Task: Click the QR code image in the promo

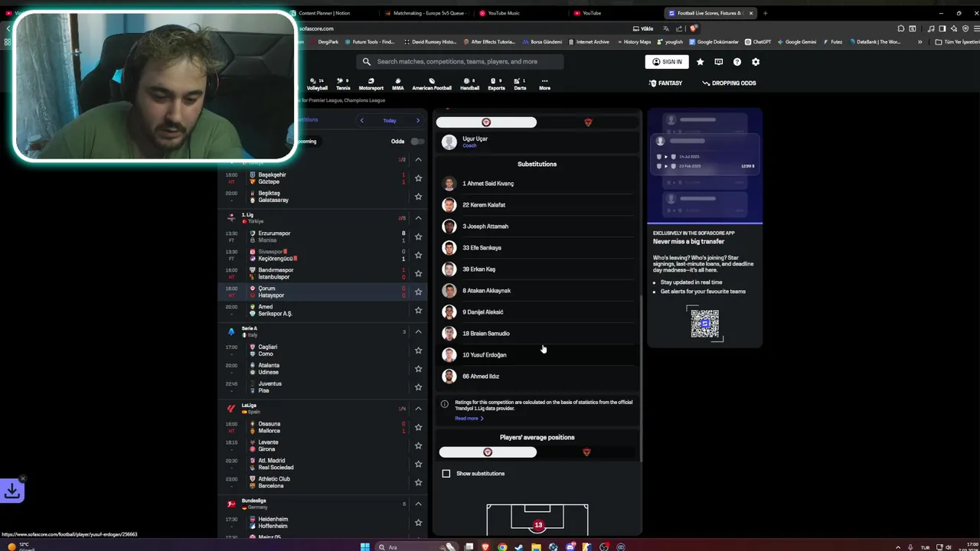Action: [704, 324]
